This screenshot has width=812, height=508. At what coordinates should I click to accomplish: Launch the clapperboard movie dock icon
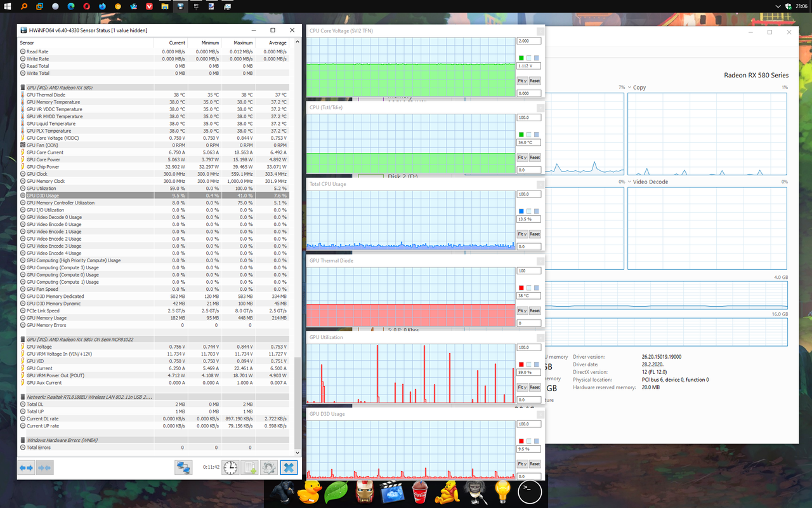click(x=391, y=492)
